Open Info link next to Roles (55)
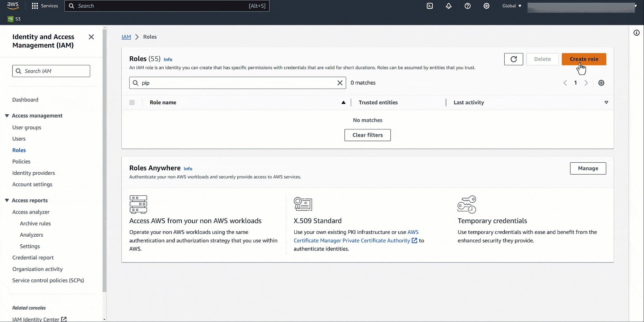Viewport: 644px width, 322px height. tap(168, 60)
